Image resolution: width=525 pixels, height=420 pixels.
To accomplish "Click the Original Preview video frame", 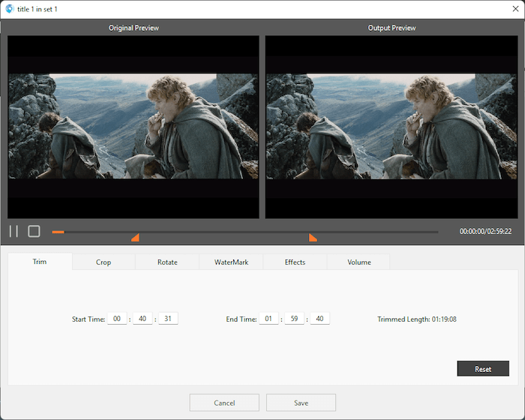I will [133, 127].
